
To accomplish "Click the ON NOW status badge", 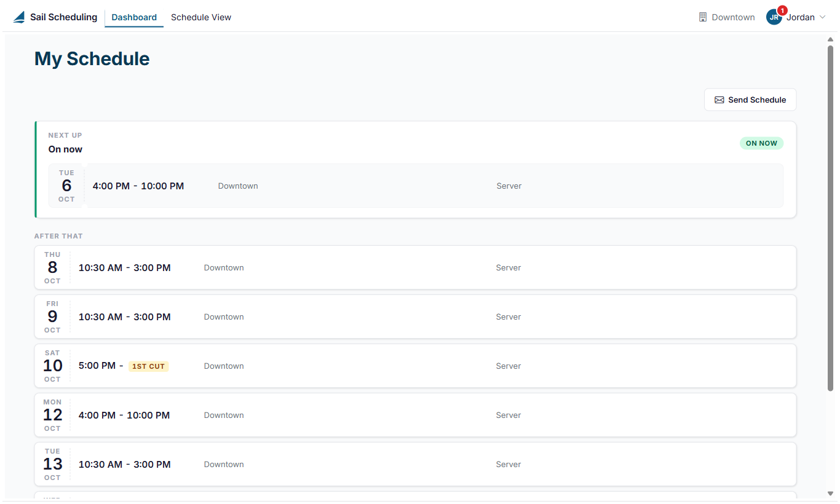I will pos(761,143).
